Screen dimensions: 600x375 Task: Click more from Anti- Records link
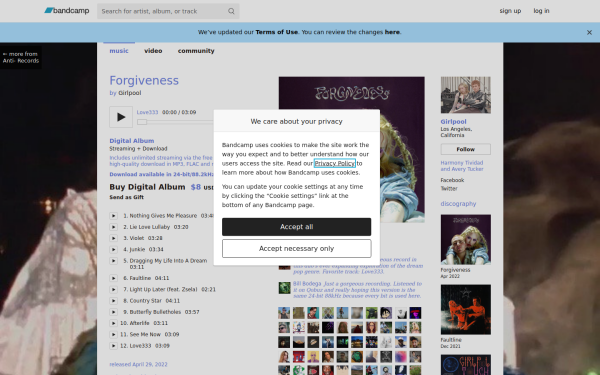pos(21,57)
